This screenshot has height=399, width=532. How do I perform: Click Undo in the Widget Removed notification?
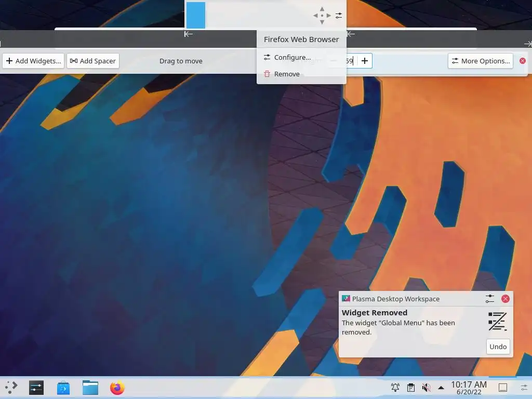pos(498,347)
